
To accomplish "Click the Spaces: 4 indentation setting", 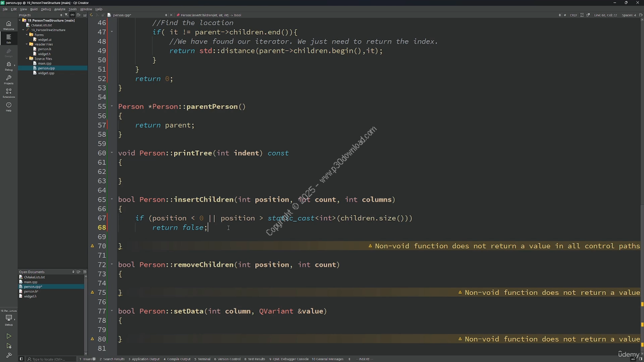I will pos(629,15).
